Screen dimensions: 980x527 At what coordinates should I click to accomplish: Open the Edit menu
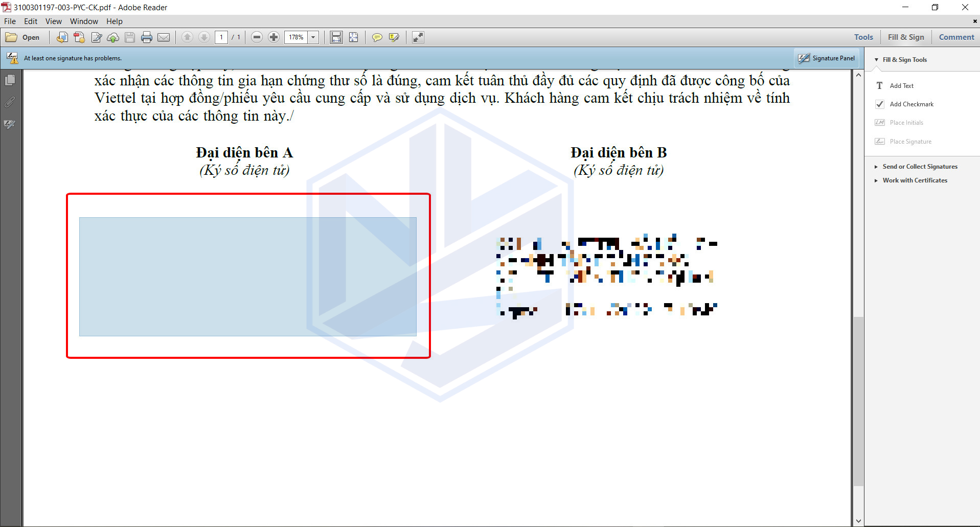31,21
